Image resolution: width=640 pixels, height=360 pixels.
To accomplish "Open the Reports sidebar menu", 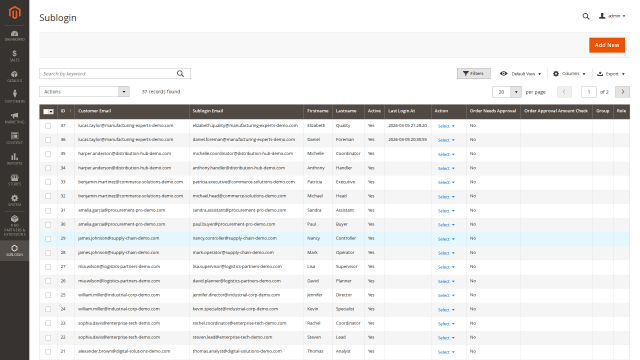I will point(14,159).
